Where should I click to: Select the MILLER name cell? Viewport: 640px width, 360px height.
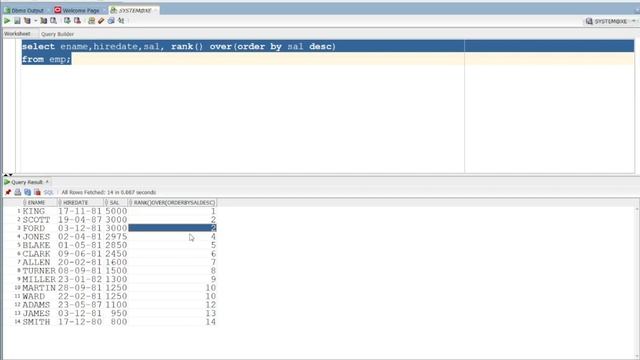pos(39,280)
